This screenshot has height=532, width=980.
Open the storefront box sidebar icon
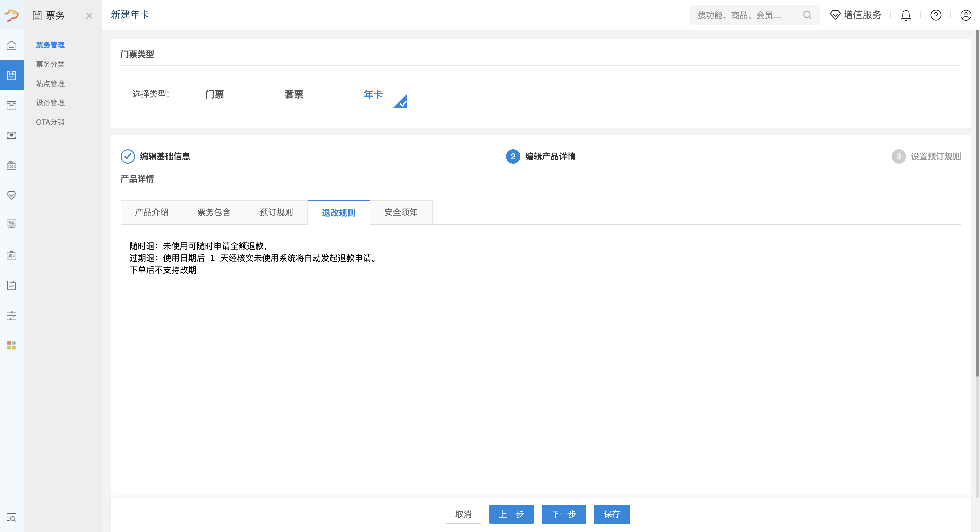tap(11, 105)
